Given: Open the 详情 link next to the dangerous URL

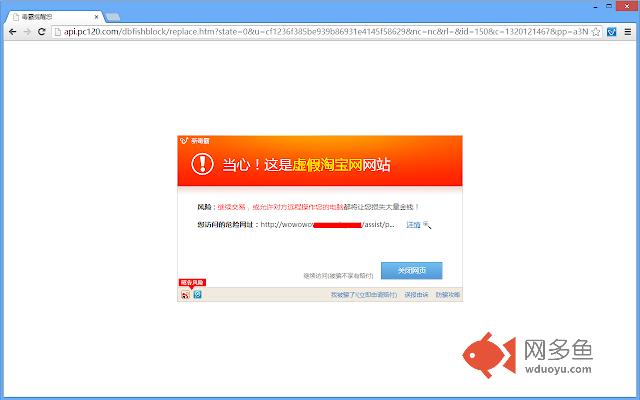Looking at the screenshot, I should 413,224.
